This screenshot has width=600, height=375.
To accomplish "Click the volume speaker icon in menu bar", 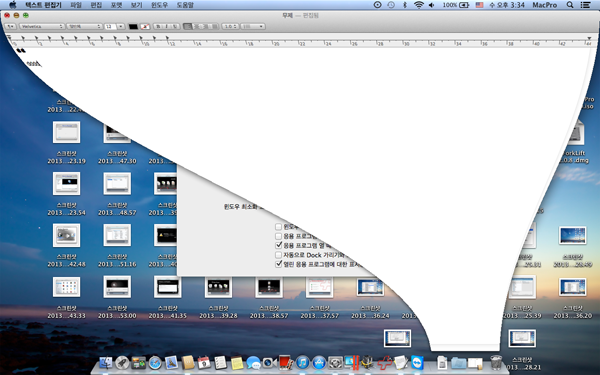I will coord(432,5).
